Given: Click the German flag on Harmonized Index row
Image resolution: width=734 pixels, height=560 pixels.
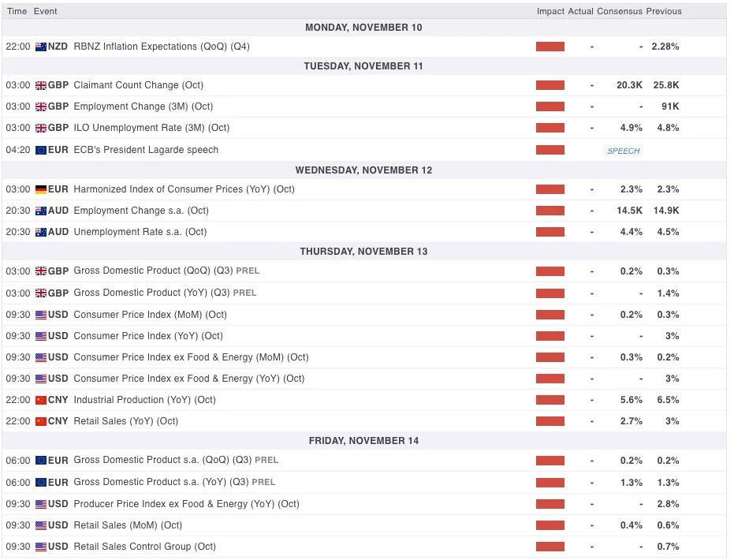Looking at the screenshot, I should pos(41,189).
